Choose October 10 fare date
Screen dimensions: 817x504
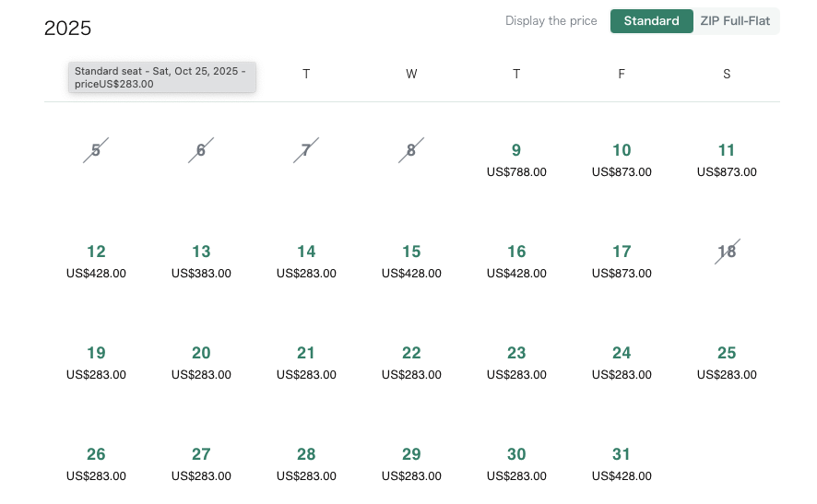(x=622, y=159)
